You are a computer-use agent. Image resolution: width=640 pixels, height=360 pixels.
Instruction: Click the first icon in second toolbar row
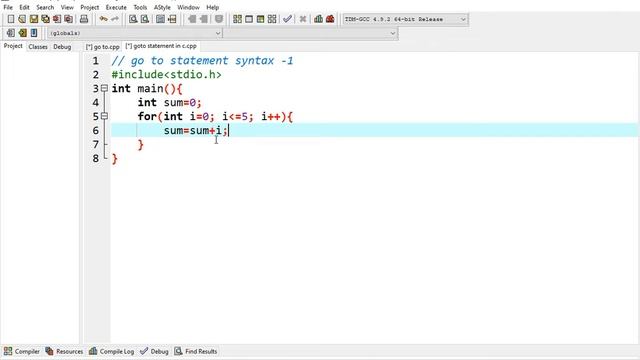(11, 33)
